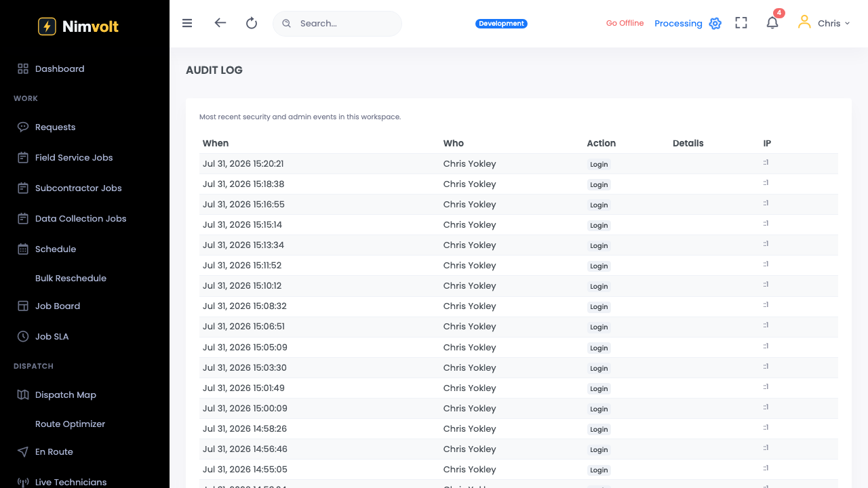Toggle the hamburger sidebar menu

point(187,23)
